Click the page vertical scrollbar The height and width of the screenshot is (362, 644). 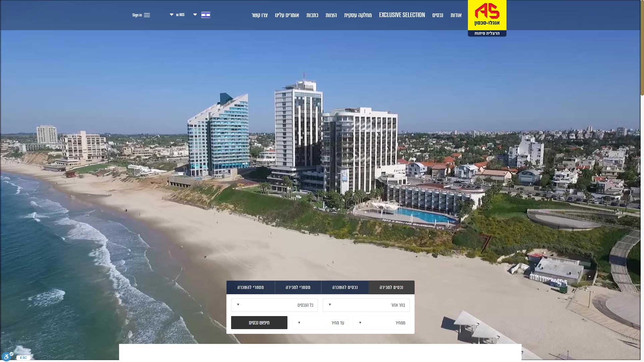point(642,181)
